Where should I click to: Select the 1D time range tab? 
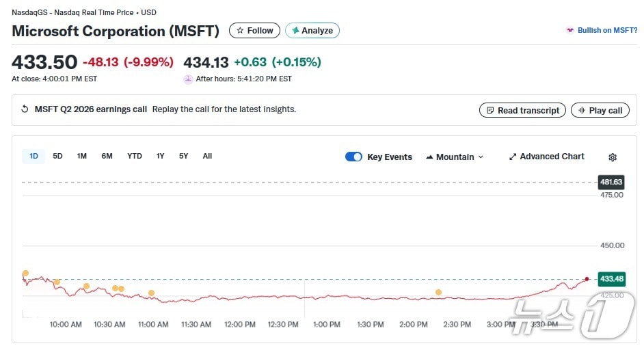click(x=33, y=156)
